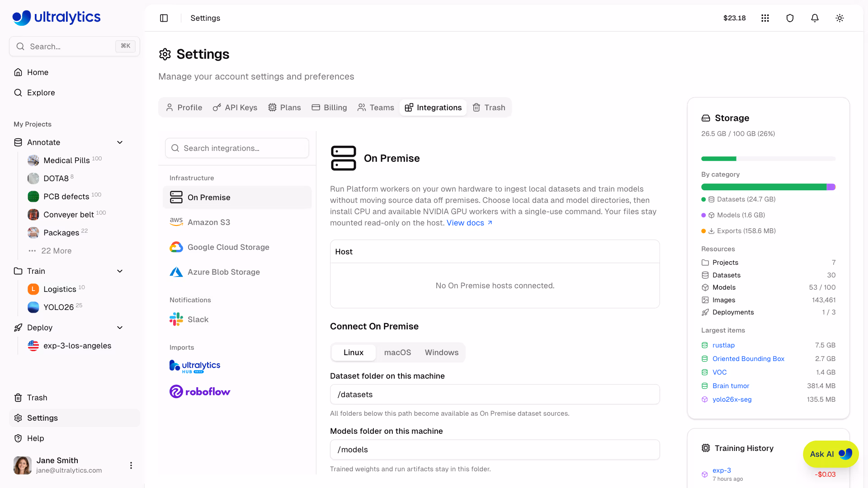
Task: Focus the sidebar Search field
Action: (x=75, y=47)
